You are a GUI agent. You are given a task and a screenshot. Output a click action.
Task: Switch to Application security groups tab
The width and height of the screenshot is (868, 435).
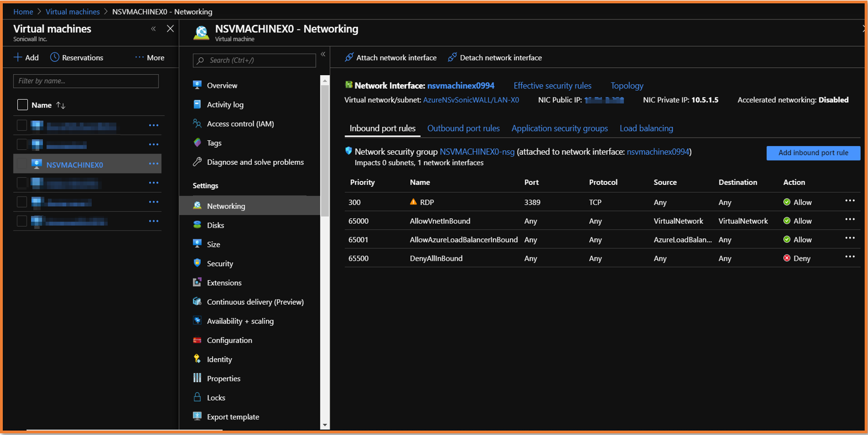click(560, 129)
